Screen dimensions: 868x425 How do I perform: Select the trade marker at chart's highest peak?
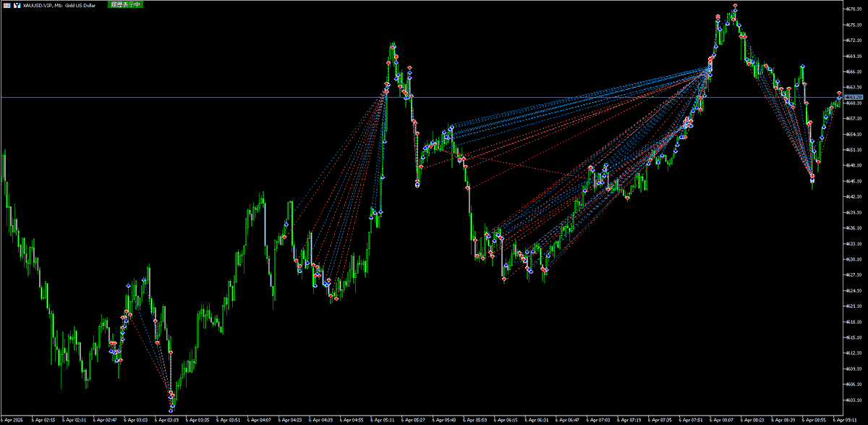[x=735, y=6]
